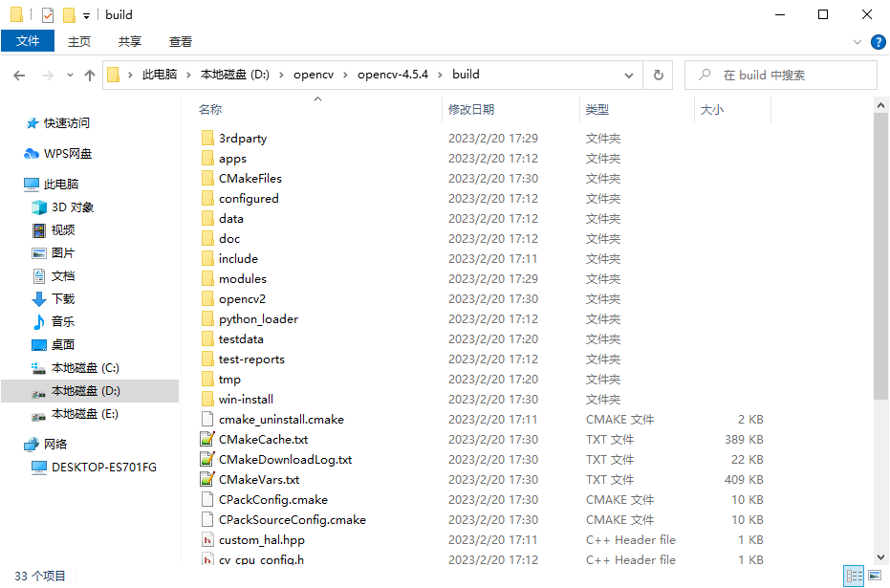The width and height of the screenshot is (890, 588).
Task: Open Quick Access in the sidebar
Action: [x=57, y=123]
